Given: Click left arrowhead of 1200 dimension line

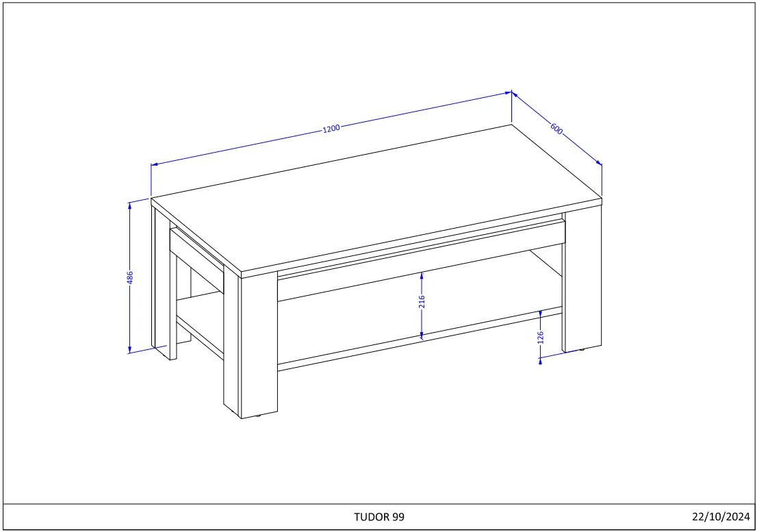Looking at the screenshot, I should 155,164.
